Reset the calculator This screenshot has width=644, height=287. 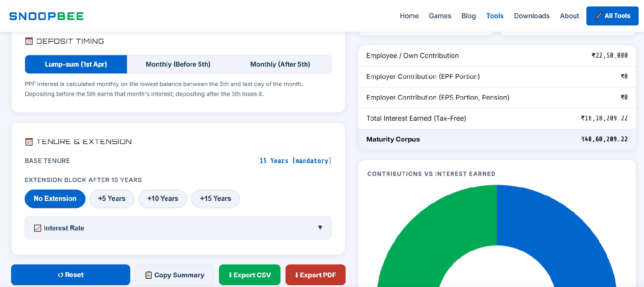(x=70, y=275)
